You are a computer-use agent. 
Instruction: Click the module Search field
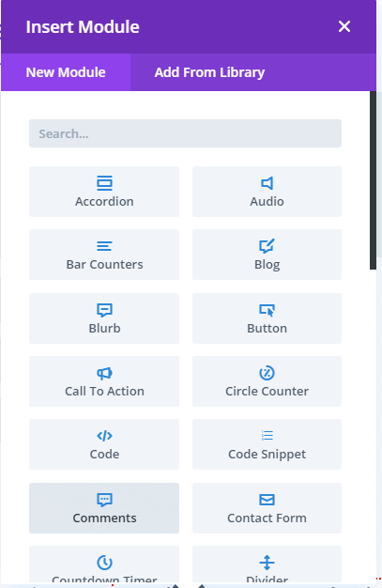[185, 133]
